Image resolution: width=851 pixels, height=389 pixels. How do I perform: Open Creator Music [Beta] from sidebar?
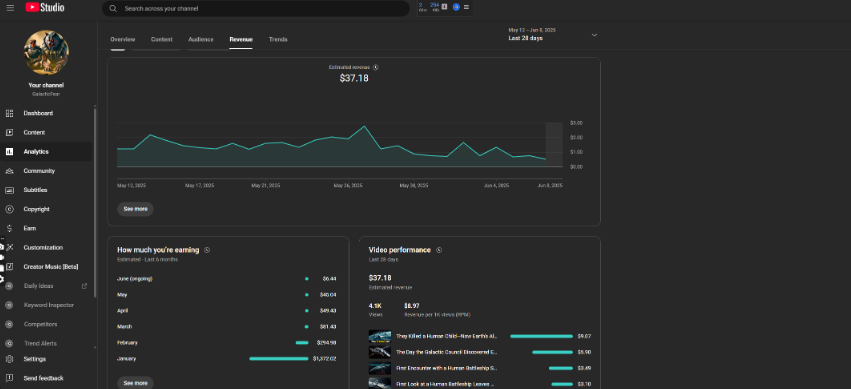coord(51,267)
